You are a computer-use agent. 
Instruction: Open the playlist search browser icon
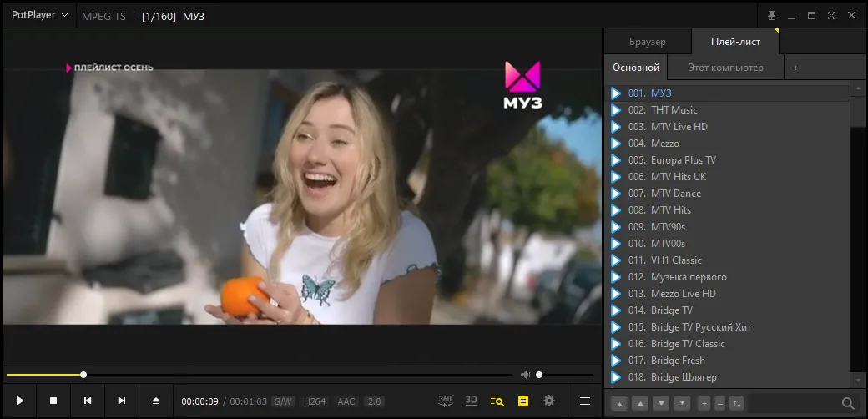coord(497,401)
